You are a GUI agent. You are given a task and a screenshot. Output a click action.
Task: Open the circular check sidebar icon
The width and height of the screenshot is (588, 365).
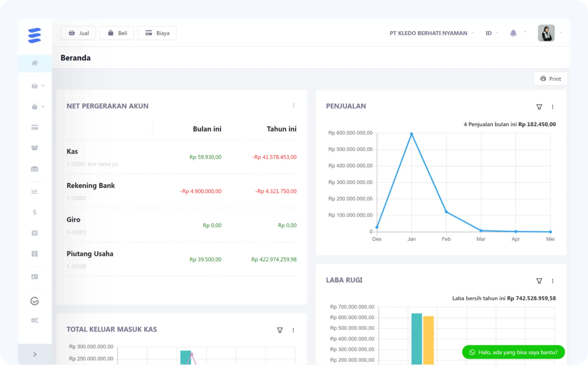click(x=35, y=301)
